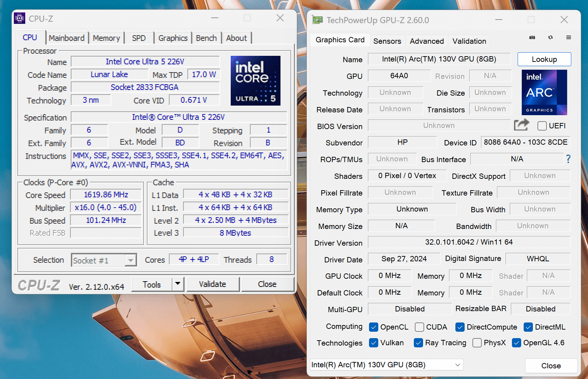The width and height of the screenshot is (588, 379).
Task: Click the 'Lunar Lake' code name value
Action: [109, 74]
